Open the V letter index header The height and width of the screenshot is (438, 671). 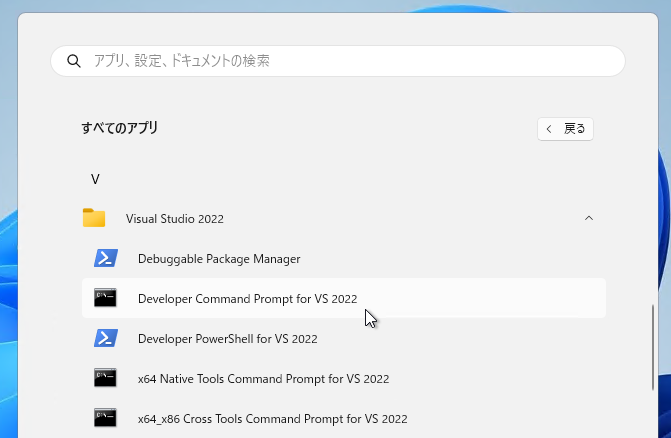coord(95,179)
